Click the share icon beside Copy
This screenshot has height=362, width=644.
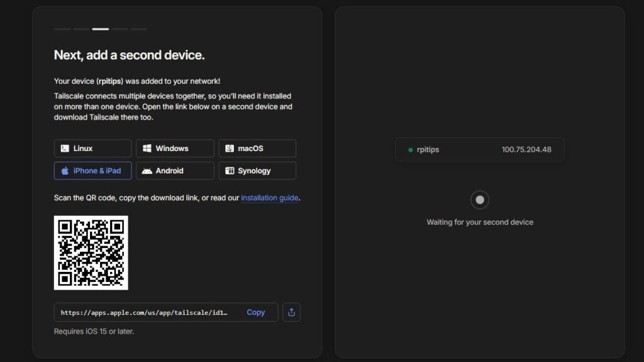tap(292, 312)
